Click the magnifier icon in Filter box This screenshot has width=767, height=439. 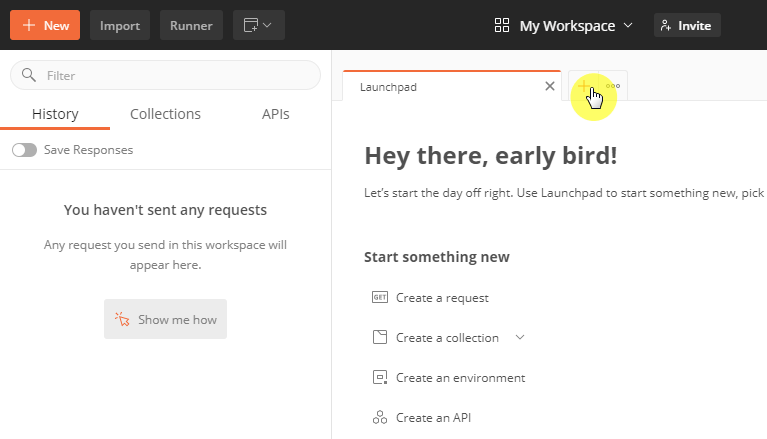29,75
